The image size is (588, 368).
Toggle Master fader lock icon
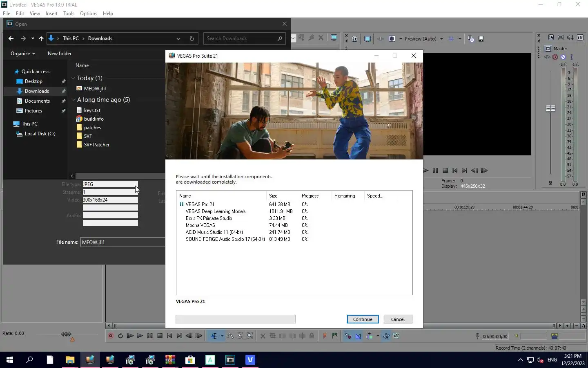pyautogui.click(x=550, y=183)
